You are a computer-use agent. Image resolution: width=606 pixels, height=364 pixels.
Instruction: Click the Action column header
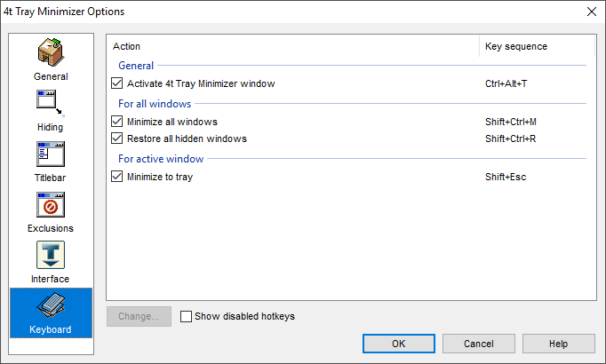293,46
